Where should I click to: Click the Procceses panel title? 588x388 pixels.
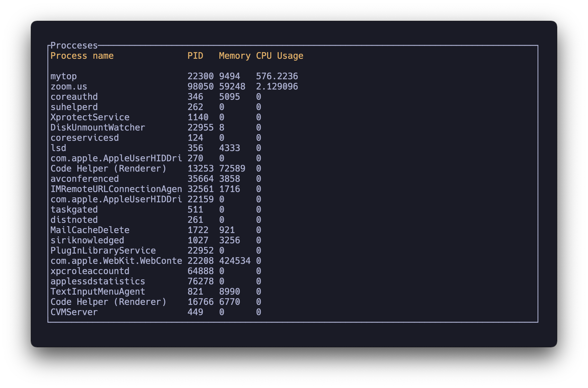(x=73, y=46)
